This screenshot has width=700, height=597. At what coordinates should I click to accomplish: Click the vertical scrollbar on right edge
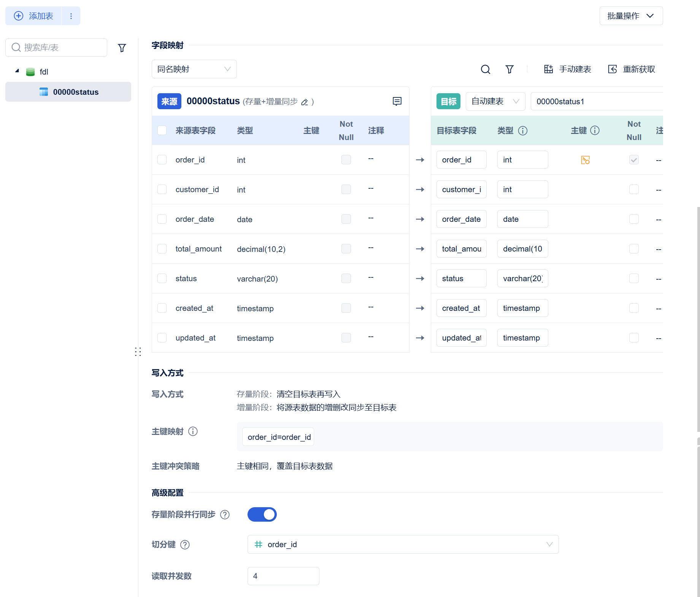(x=698, y=320)
